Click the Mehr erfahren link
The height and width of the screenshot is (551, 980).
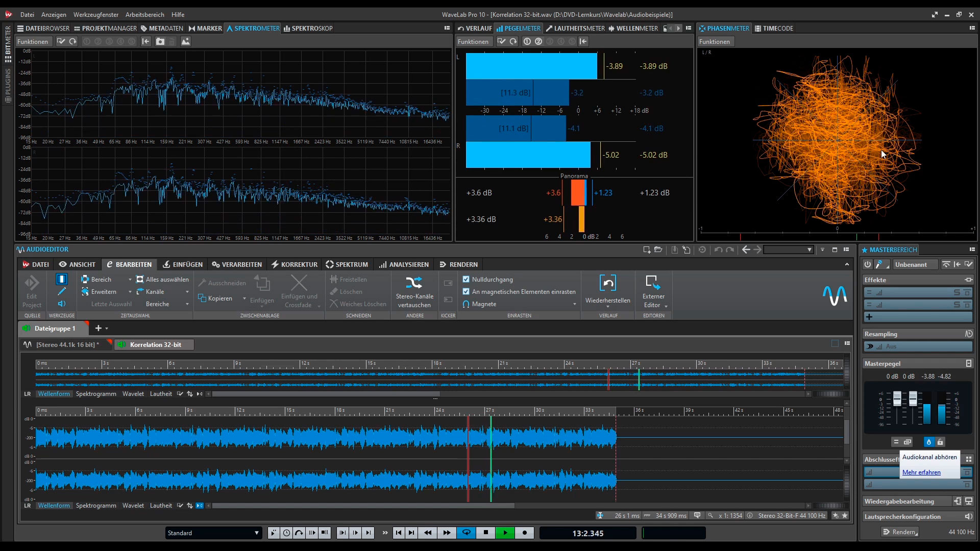click(x=921, y=472)
